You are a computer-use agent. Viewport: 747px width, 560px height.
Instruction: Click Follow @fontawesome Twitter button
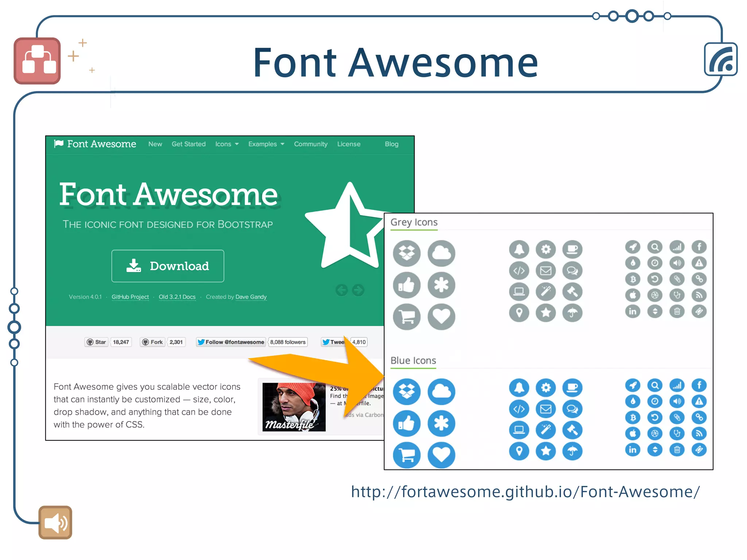[x=231, y=342]
